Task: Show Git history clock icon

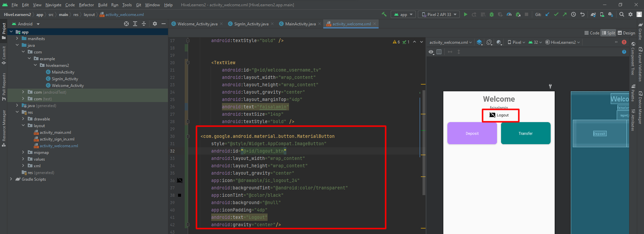Action: point(574,15)
